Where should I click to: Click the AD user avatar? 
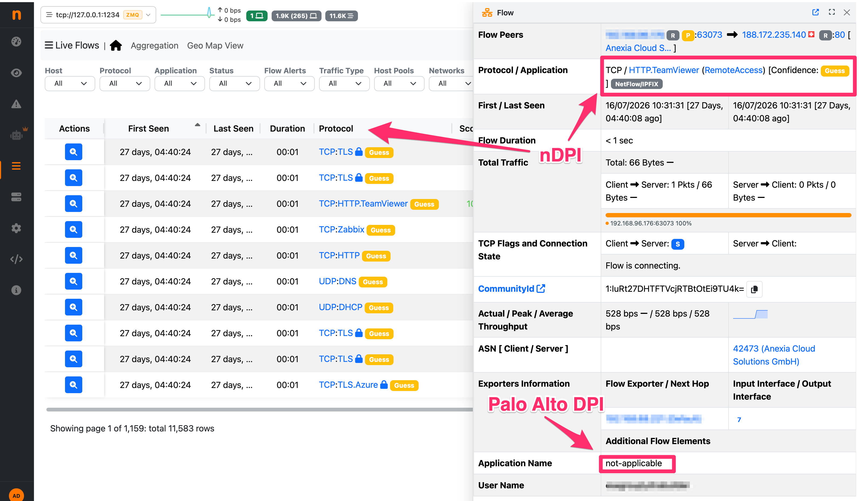tap(16, 496)
